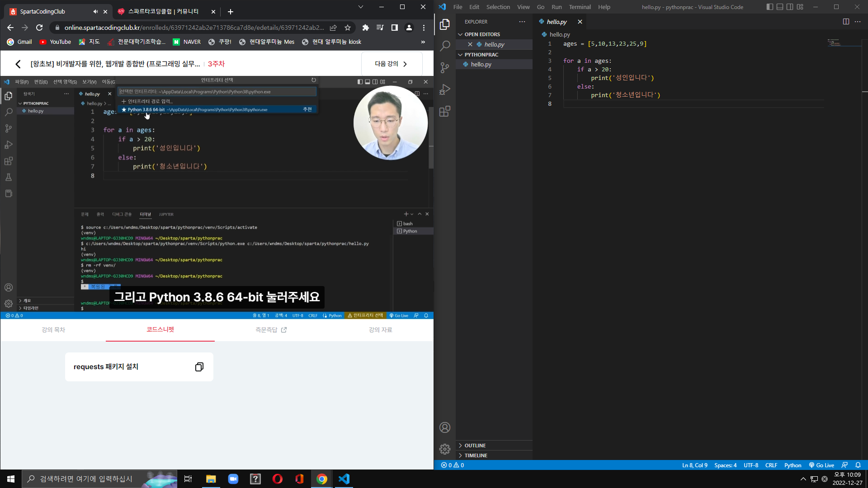Open the Terminal menu in VS Code

pyautogui.click(x=580, y=7)
